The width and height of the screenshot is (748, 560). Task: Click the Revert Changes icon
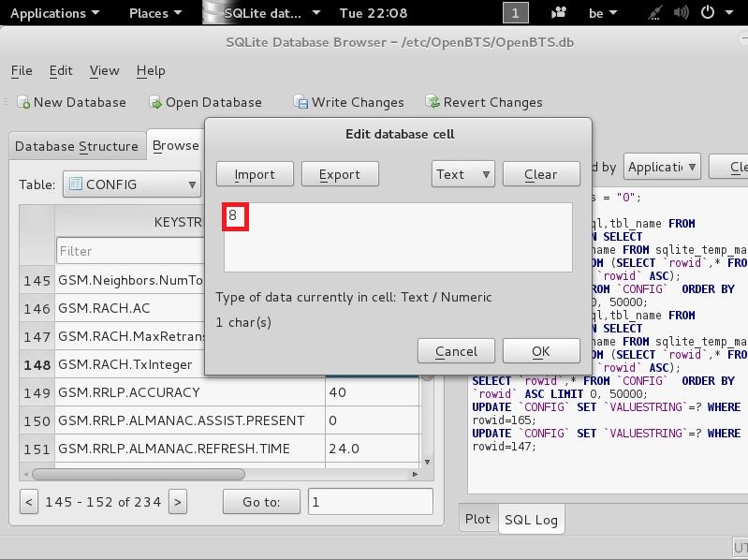433,102
